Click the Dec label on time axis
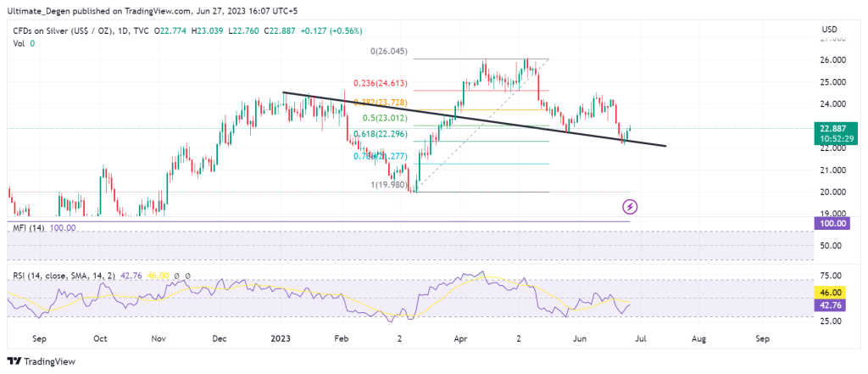Screen dimensions: 868x374 pos(220,338)
